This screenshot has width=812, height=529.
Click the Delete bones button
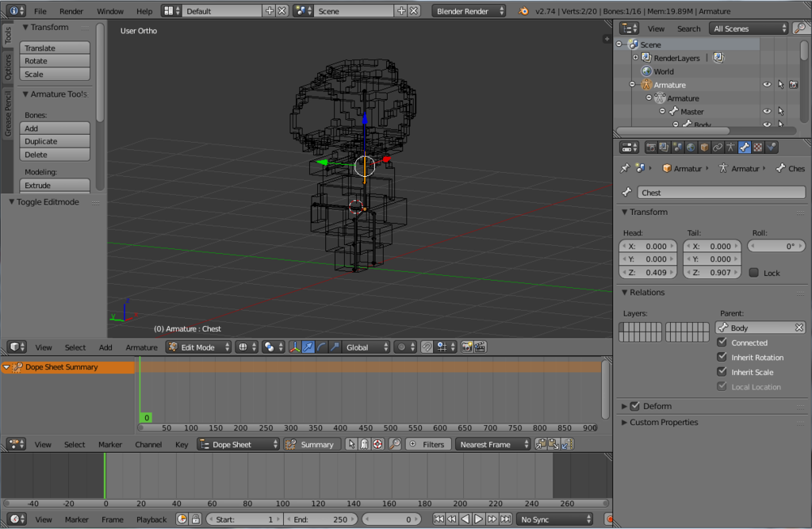click(x=55, y=155)
